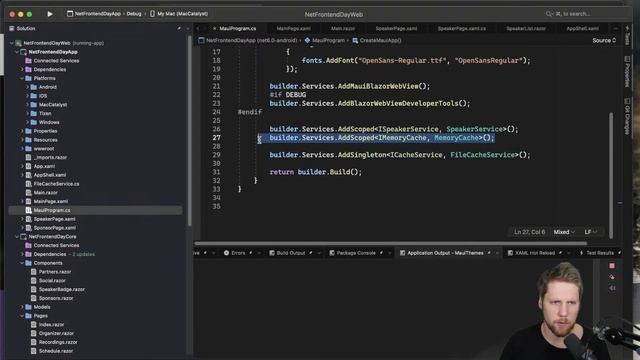This screenshot has width=640, height=360.
Task: Click the FileCacheService.cs file icon
Action: [x=29, y=184]
